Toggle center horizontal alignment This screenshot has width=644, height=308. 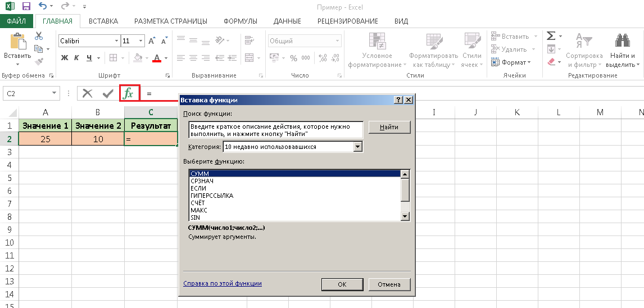(x=193, y=58)
